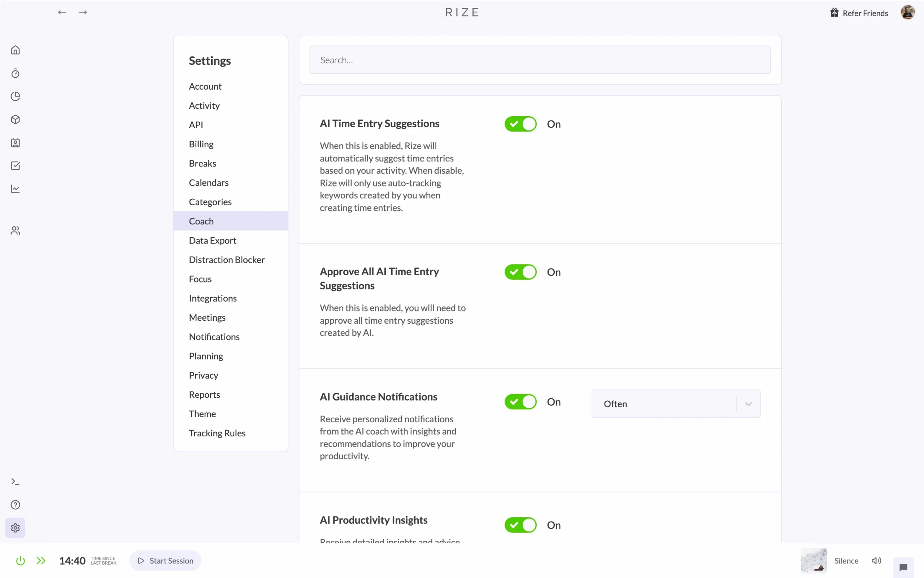Click the Silence soundscape label

coord(846,560)
